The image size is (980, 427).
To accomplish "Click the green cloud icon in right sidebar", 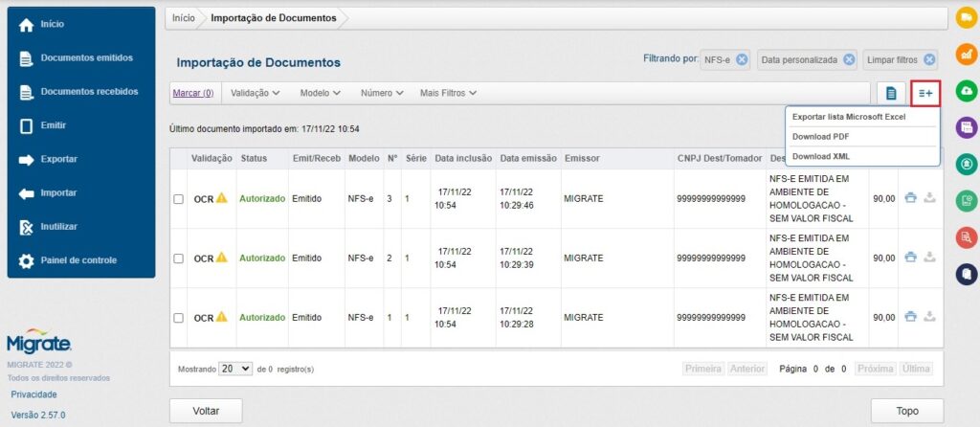I will (x=967, y=91).
